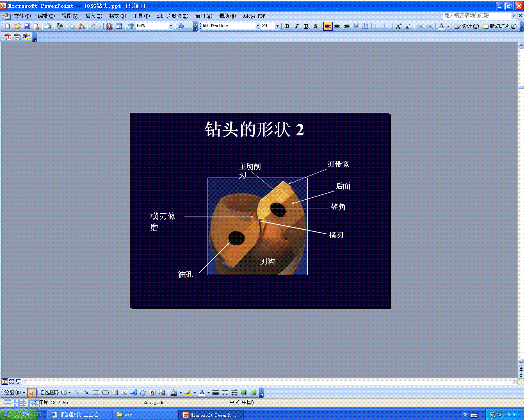Select the Insert Table icon
Image resolution: width=525 pixels, height=420 pixels.
point(118,26)
